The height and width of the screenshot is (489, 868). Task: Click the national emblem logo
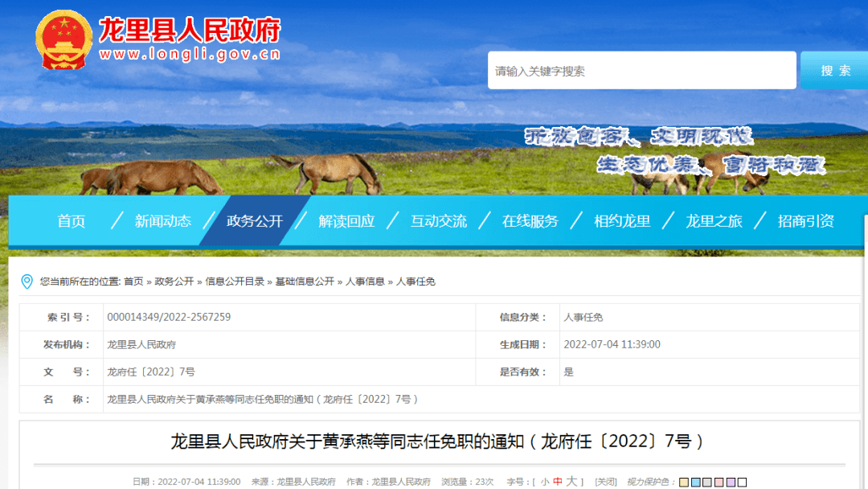(64, 40)
